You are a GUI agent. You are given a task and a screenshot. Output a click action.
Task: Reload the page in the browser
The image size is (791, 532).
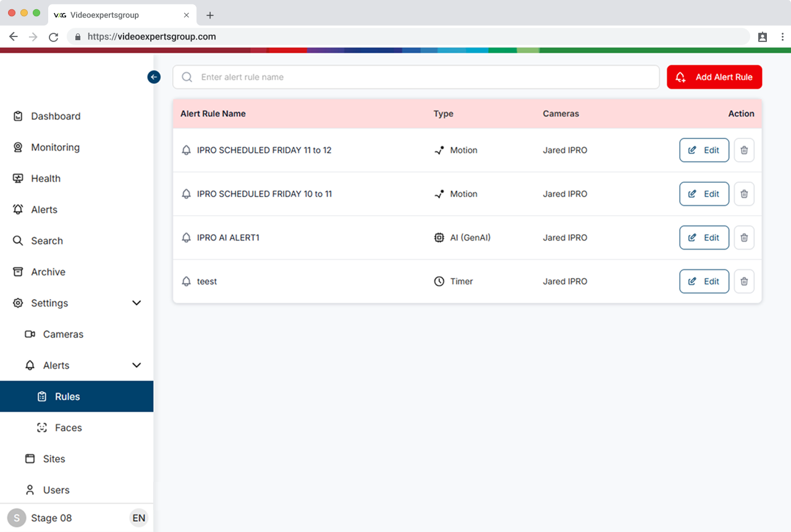(x=53, y=37)
